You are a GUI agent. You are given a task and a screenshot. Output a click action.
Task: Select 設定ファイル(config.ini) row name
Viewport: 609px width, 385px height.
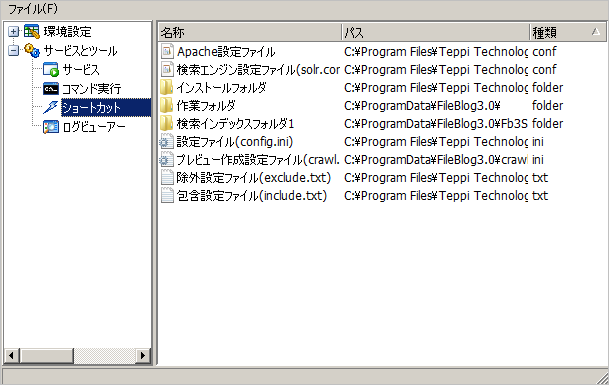click(x=235, y=141)
